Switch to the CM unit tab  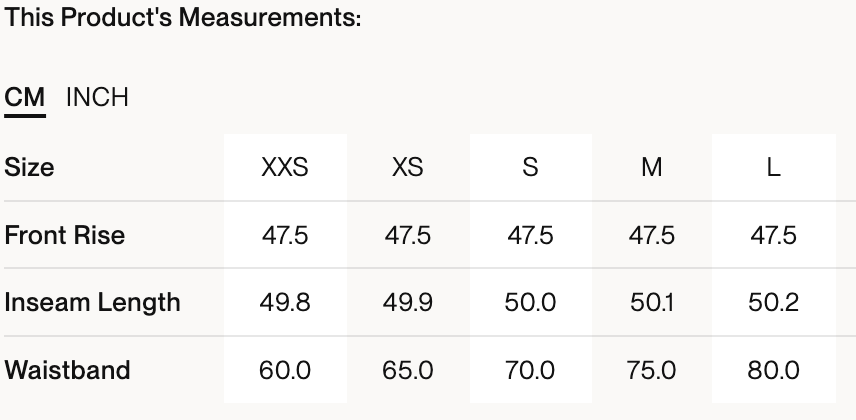pyautogui.click(x=25, y=98)
